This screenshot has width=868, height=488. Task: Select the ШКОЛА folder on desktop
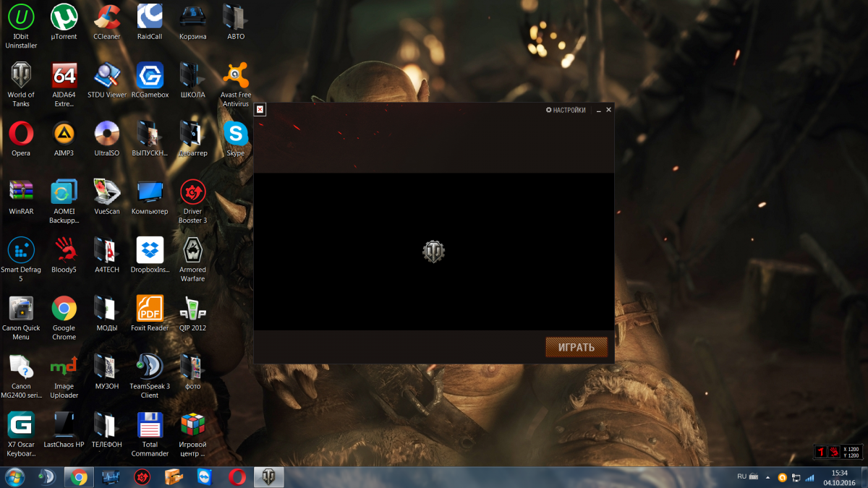coord(192,81)
